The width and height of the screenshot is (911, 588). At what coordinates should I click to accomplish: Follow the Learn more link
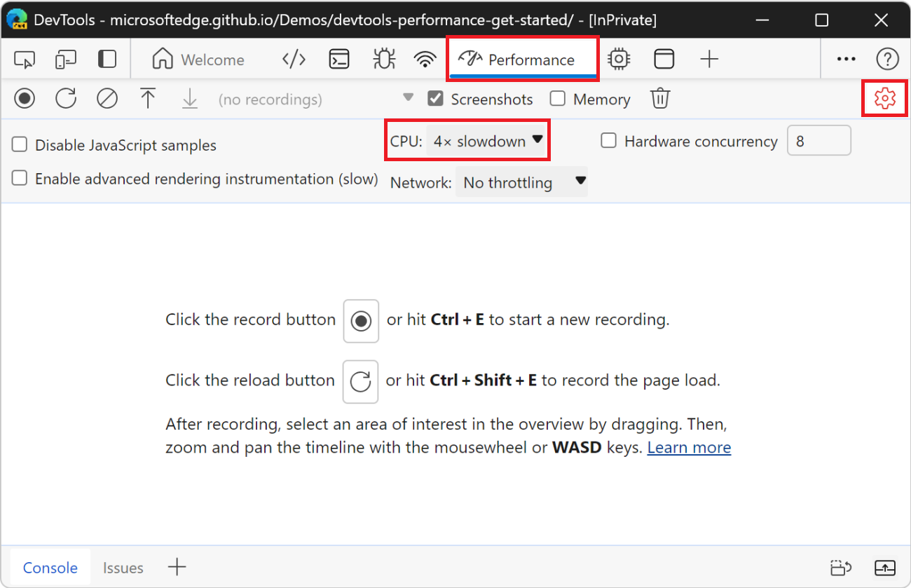coord(689,447)
